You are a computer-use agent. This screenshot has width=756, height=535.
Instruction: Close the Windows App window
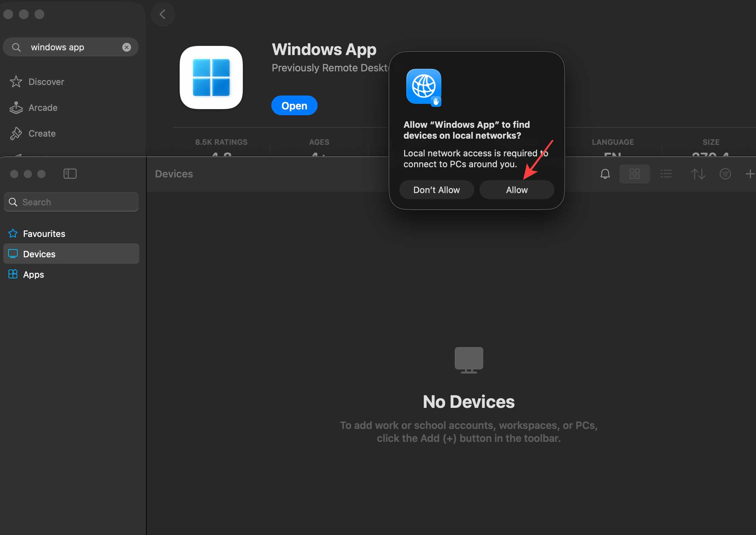point(14,174)
